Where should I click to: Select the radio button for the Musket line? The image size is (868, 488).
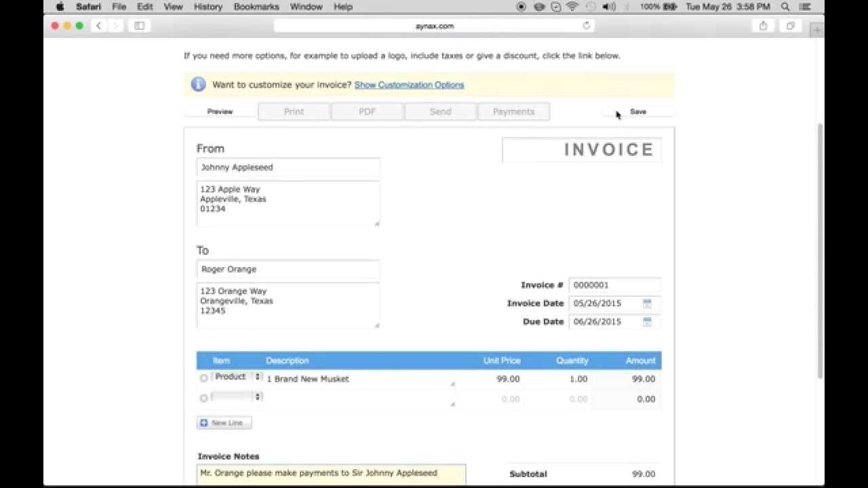(x=203, y=378)
